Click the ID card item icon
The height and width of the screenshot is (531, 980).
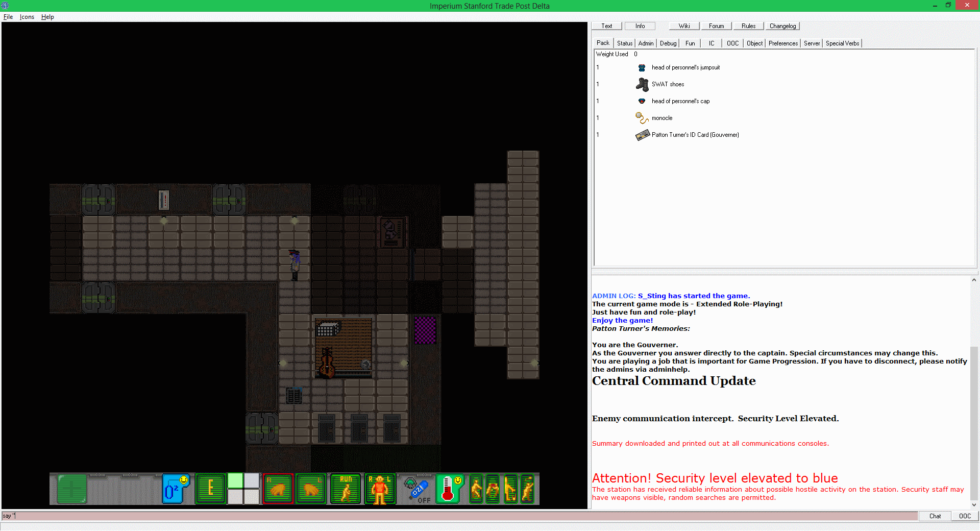click(642, 135)
